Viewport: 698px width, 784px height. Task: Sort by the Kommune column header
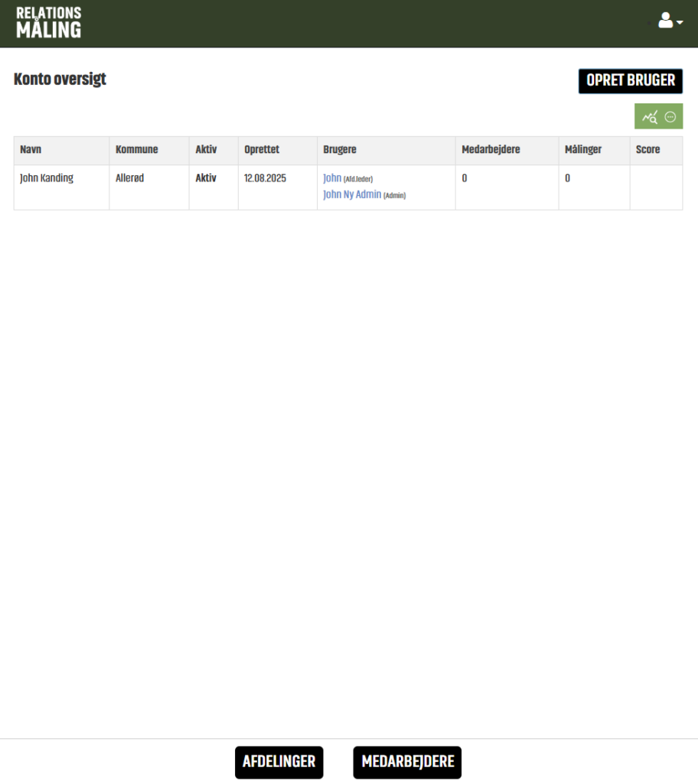click(x=136, y=150)
